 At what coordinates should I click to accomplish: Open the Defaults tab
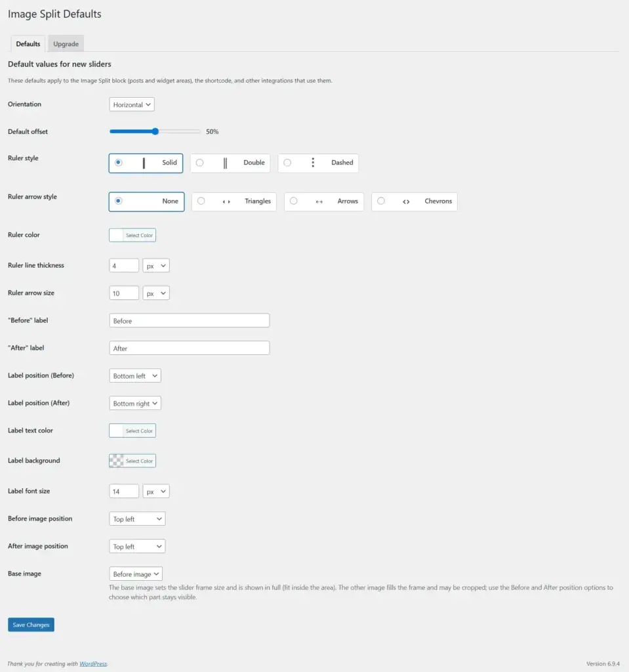click(x=28, y=44)
